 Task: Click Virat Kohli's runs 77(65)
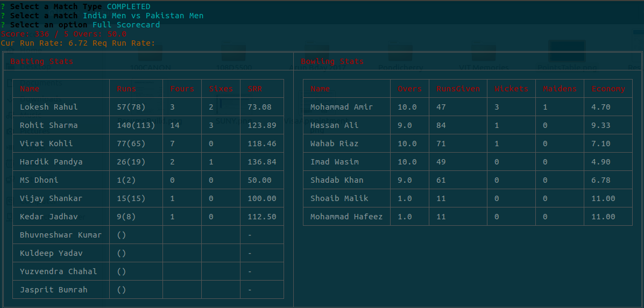pos(131,144)
